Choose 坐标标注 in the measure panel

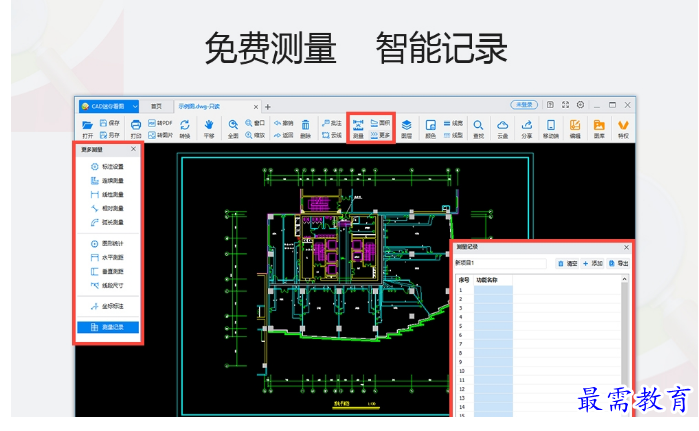coord(107,306)
